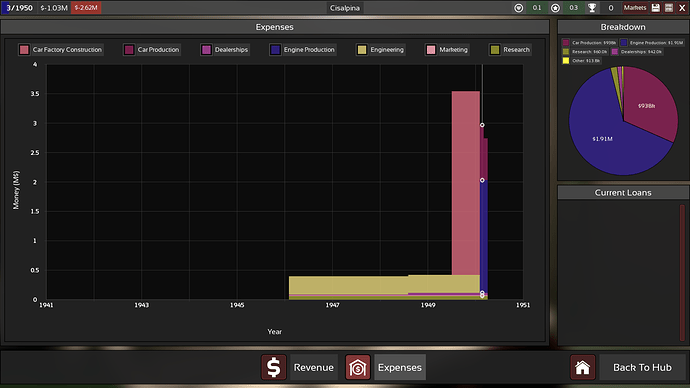
Task: Click the Back To Hub button
Action: click(642, 367)
